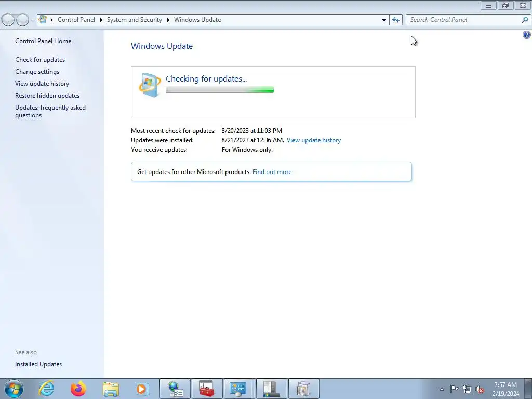
Task: Click the Forward navigation arrow button
Action: 22,20
